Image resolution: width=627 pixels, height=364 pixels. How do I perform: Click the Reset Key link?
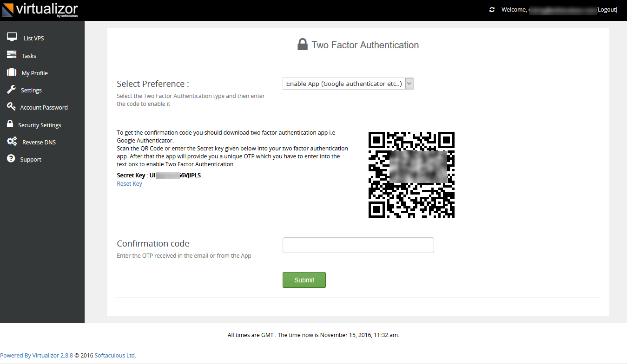[129, 183]
